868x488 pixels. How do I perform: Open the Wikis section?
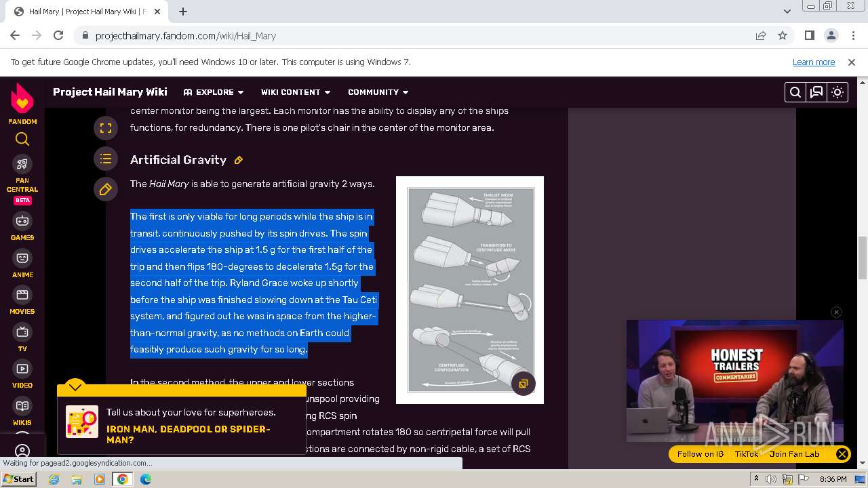point(22,412)
